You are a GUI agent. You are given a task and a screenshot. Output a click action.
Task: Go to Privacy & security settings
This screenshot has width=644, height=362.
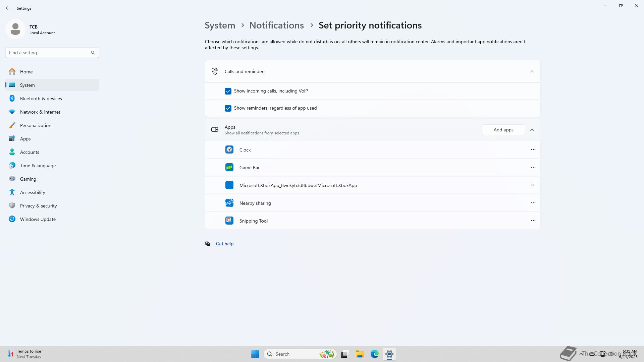pos(38,206)
